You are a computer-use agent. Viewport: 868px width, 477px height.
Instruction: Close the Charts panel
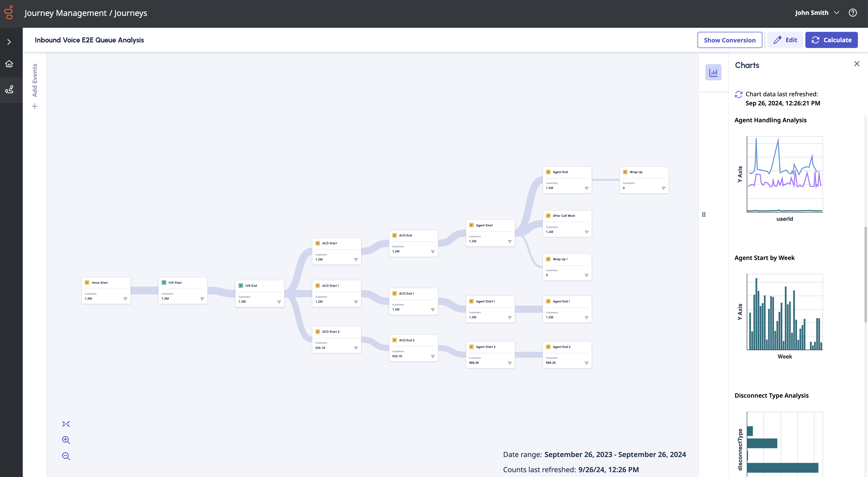tap(857, 64)
